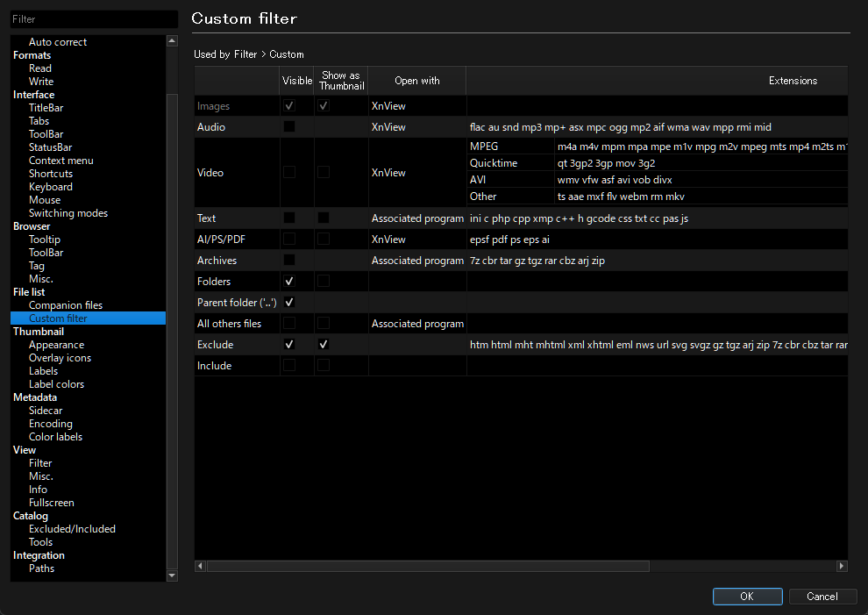Open Excluded/Included catalog settings
This screenshot has height=615, width=868.
(72, 529)
